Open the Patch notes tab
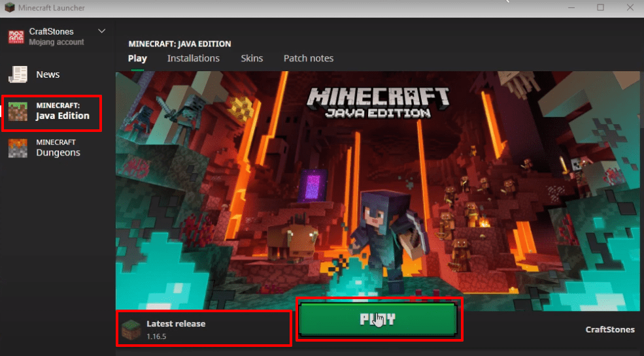Screen dimensions: 644x356 coord(309,58)
